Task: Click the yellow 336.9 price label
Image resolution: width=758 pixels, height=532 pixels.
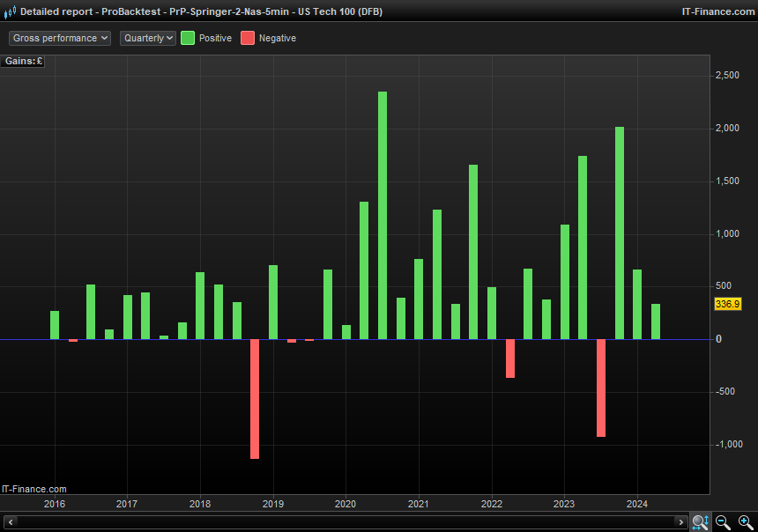Action: coord(727,304)
